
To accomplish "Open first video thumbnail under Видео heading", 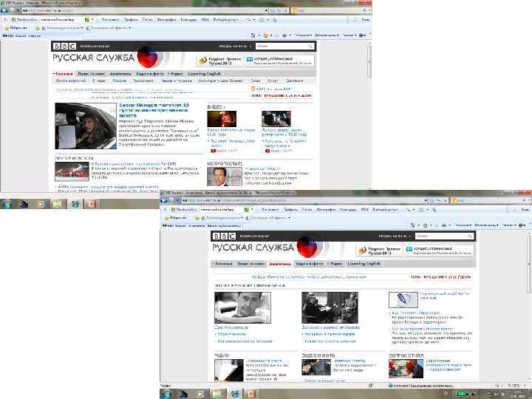I will pyautogui.click(x=222, y=119).
